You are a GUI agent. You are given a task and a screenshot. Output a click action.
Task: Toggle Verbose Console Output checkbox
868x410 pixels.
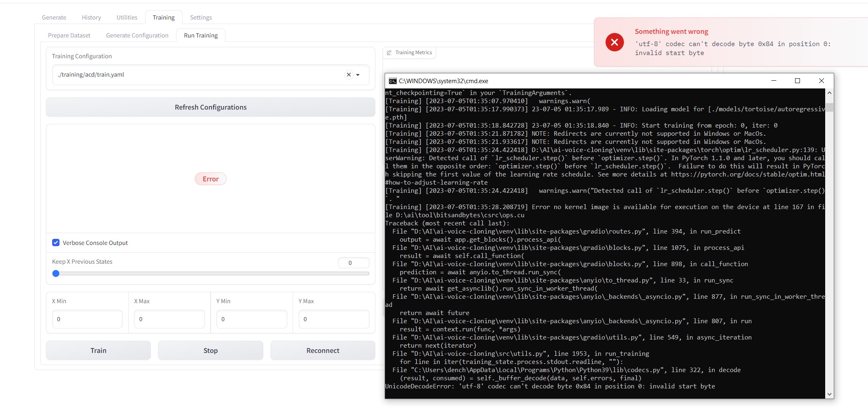[x=56, y=242]
